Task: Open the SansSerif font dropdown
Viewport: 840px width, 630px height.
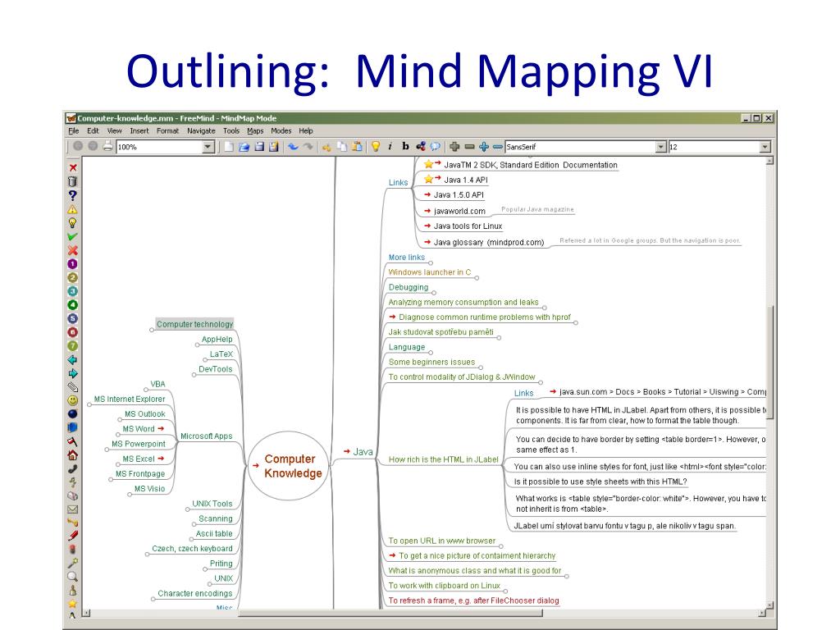Action: (661, 147)
